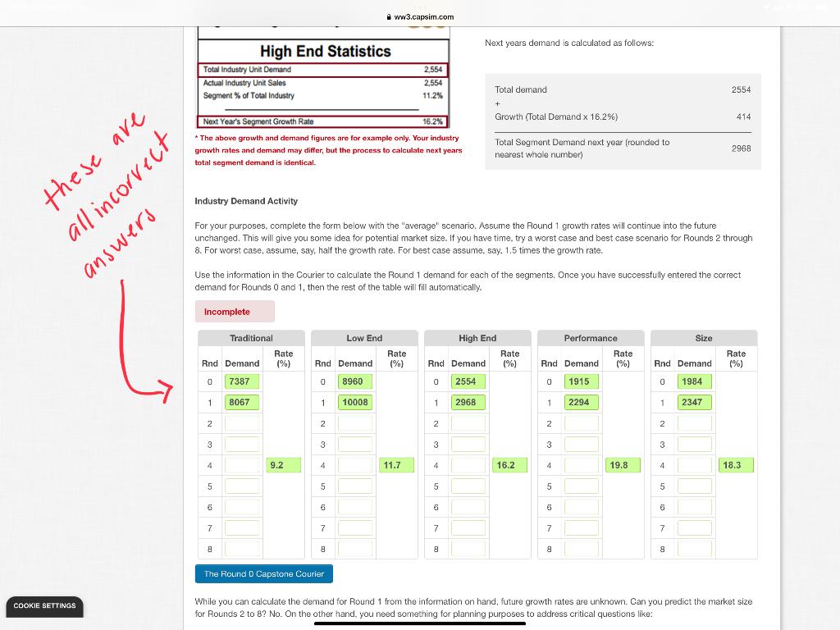
Task: Click the Size Round 0 field showing 1984
Action: (x=694, y=381)
